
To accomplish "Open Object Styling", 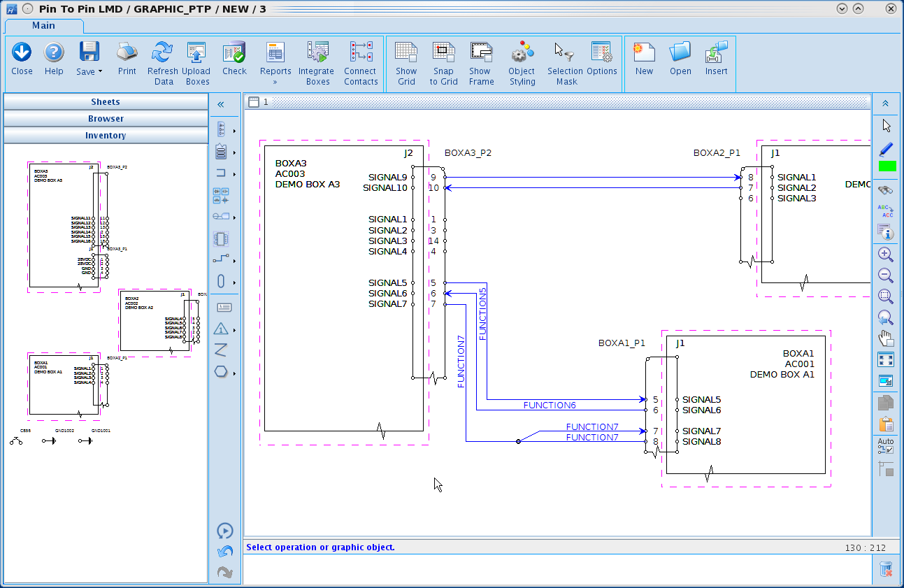I will point(522,64).
